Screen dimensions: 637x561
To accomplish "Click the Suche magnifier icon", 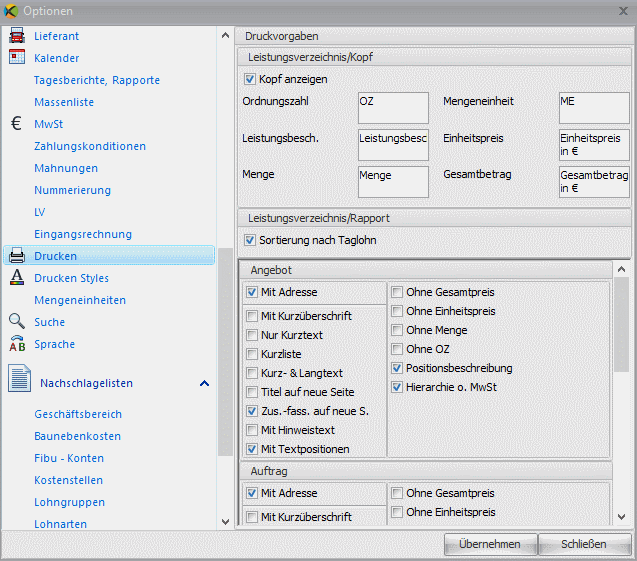I will tap(16, 322).
